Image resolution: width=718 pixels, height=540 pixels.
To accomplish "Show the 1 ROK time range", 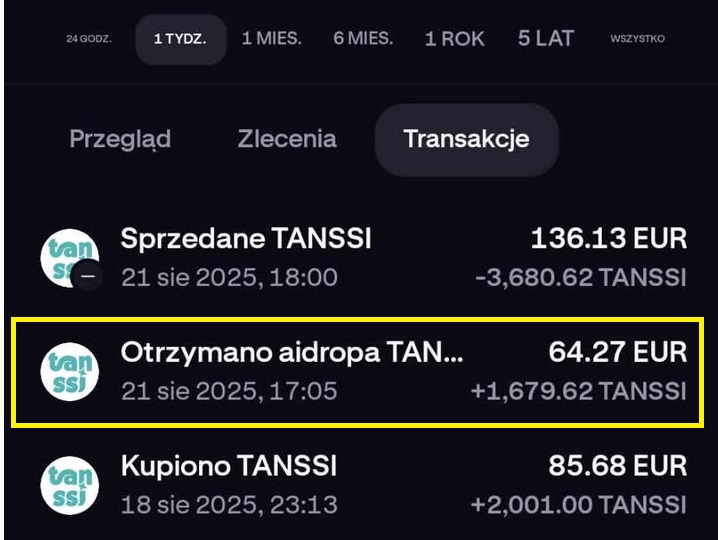I will (x=454, y=40).
